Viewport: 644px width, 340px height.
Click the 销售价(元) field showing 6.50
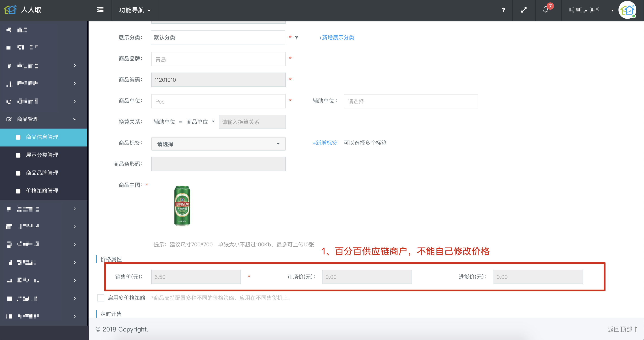tap(196, 277)
